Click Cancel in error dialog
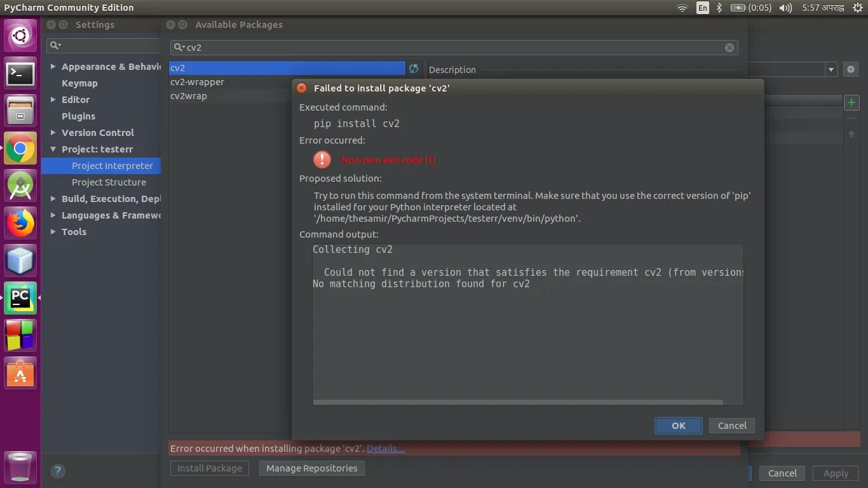 click(x=732, y=426)
